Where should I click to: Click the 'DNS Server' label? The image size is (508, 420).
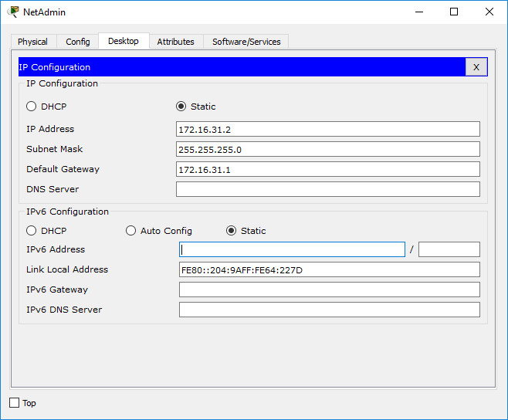[x=52, y=189]
